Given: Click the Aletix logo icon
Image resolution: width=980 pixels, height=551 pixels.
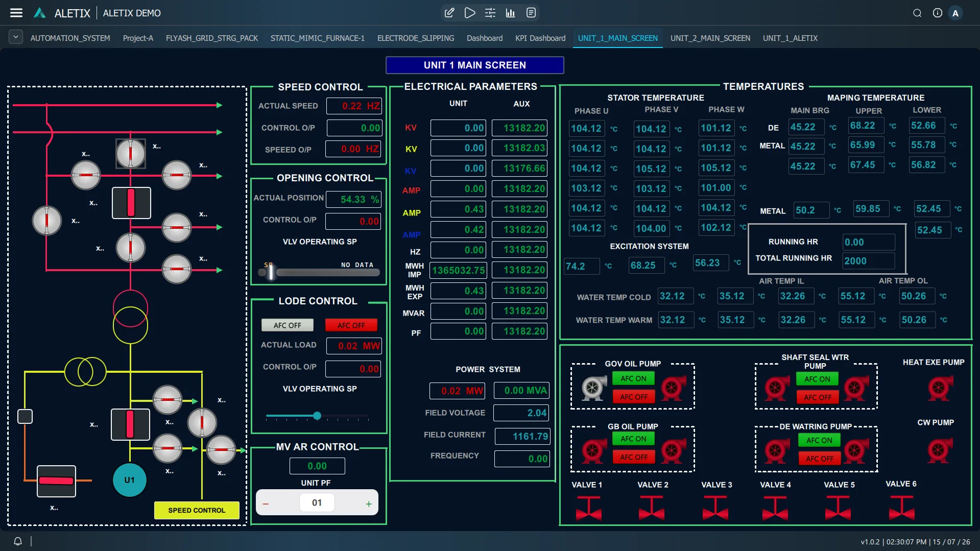Looking at the screenshot, I should coord(40,13).
